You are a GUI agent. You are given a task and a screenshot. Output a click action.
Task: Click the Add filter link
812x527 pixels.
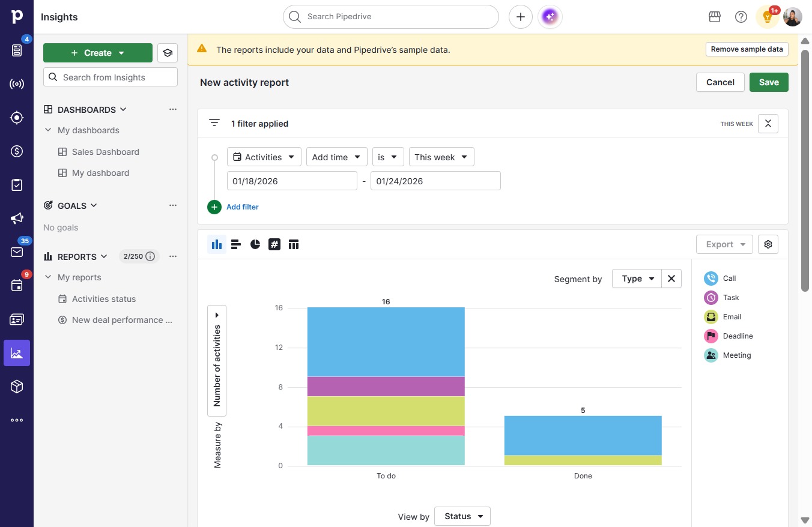[243, 207]
